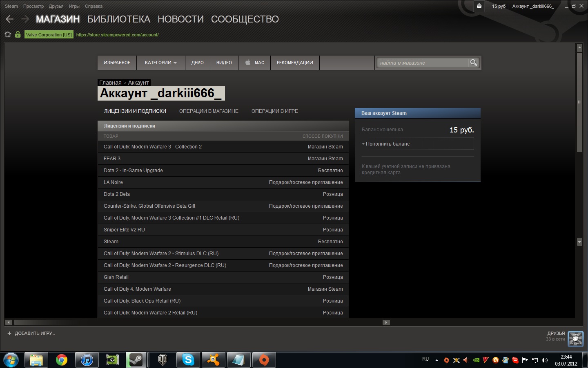Open World of Tanks from taskbar

pyautogui.click(x=163, y=360)
